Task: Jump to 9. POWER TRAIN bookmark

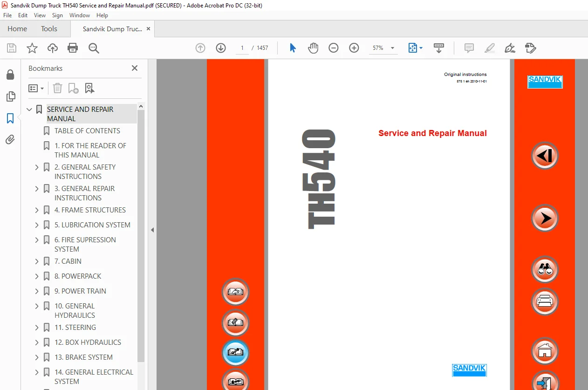Action: [80, 291]
